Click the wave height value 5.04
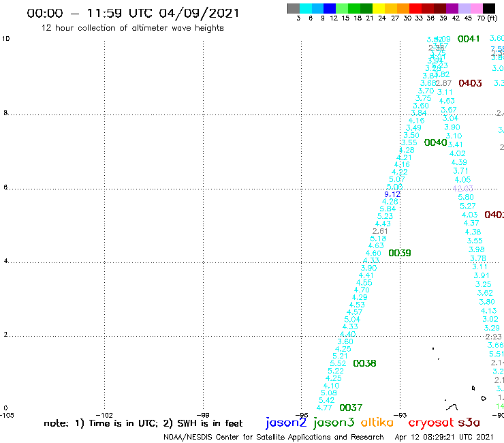 tap(352, 320)
